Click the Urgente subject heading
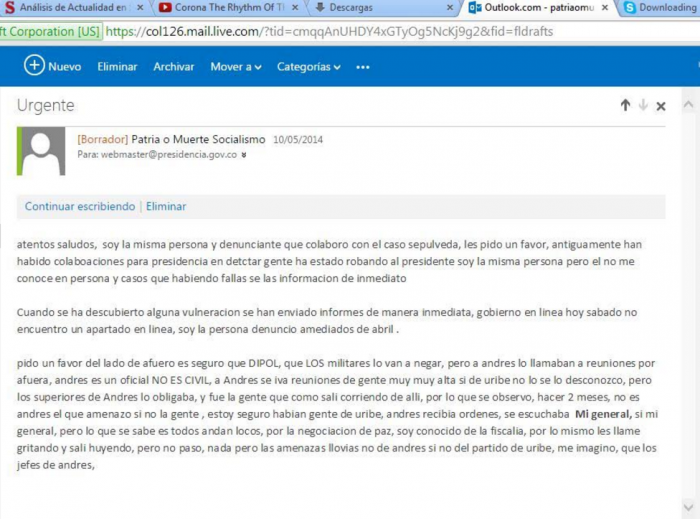 click(x=46, y=105)
